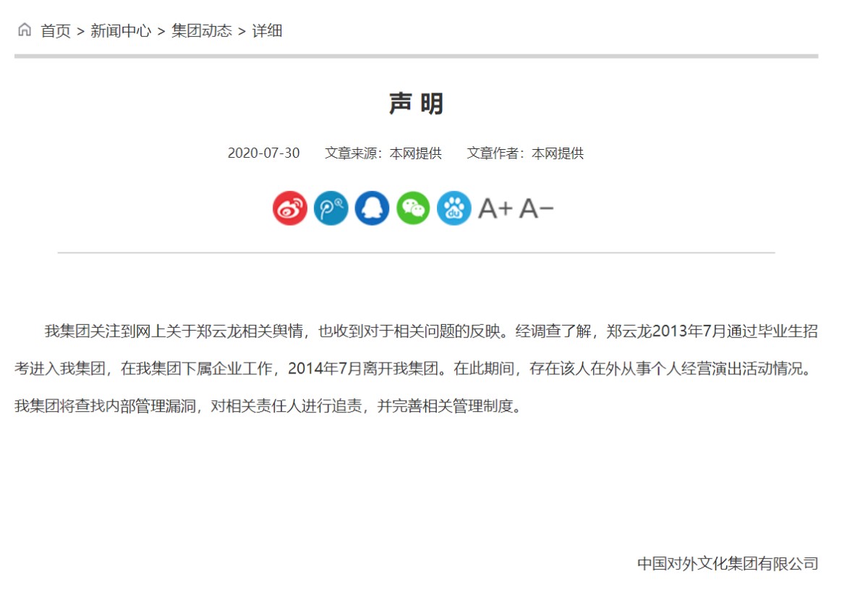Viewport: 868px width, 592px height.
Task: Click the publication date 2020-07-30
Action: 263,153
